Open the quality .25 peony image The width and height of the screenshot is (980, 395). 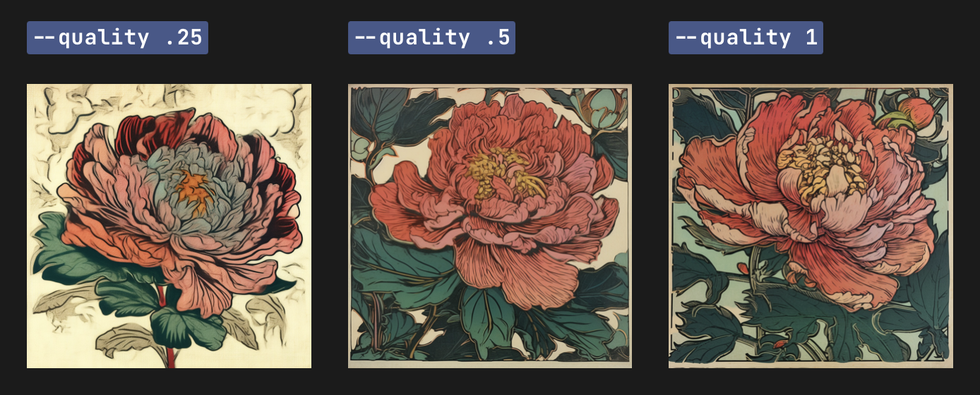[x=169, y=226]
